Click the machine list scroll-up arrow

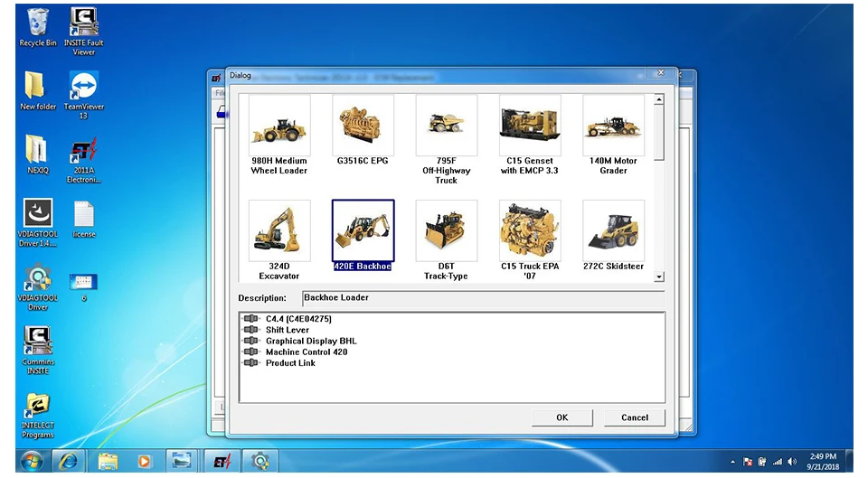tap(659, 100)
